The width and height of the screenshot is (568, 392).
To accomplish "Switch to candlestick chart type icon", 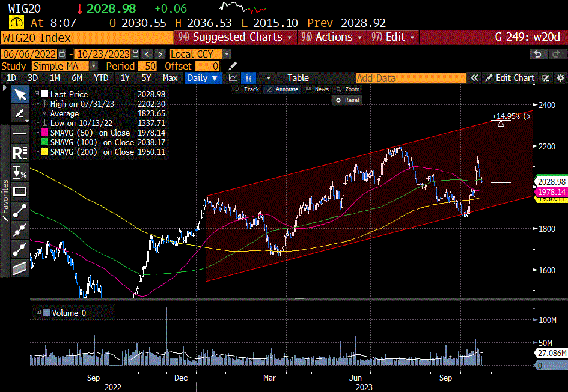I will (248, 78).
